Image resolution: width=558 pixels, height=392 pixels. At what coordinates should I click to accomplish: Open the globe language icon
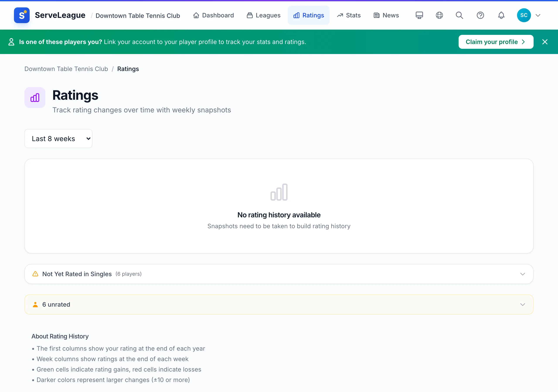tap(439, 15)
